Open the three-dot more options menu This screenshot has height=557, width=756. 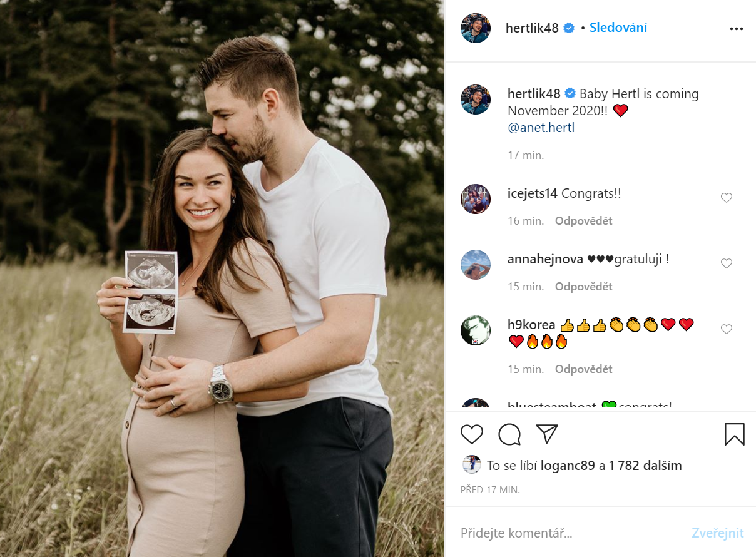(x=737, y=29)
